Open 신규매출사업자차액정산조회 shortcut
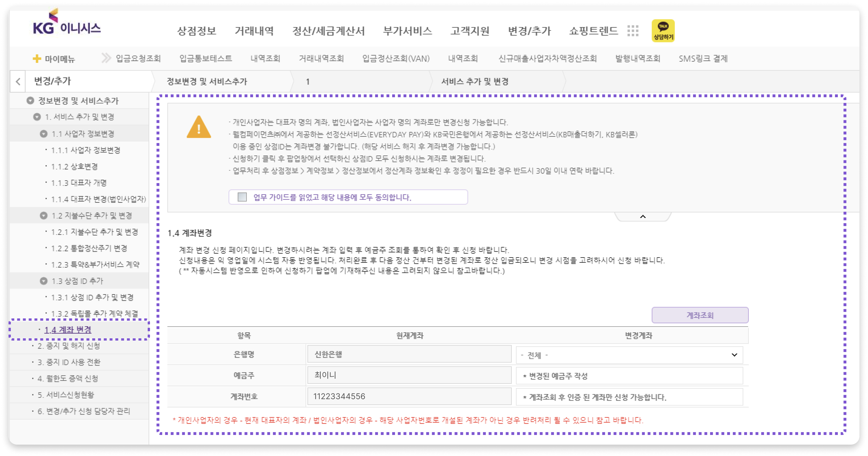The height and width of the screenshot is (456, 868). click(x=548, y=59)
